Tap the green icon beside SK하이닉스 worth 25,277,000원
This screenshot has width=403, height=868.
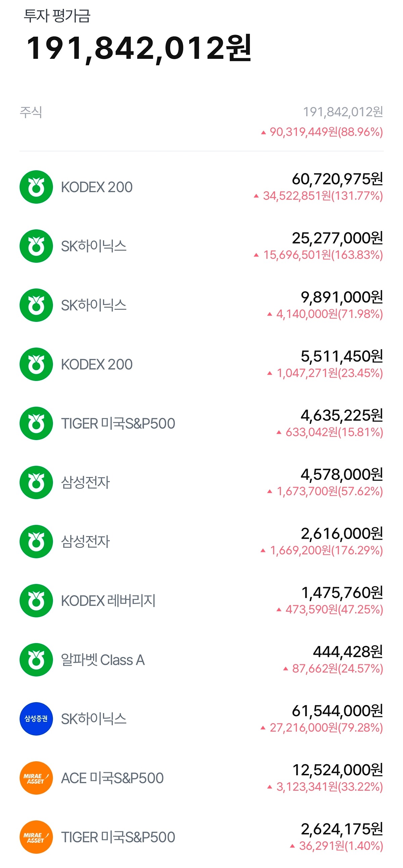click(x=36, y=246)
